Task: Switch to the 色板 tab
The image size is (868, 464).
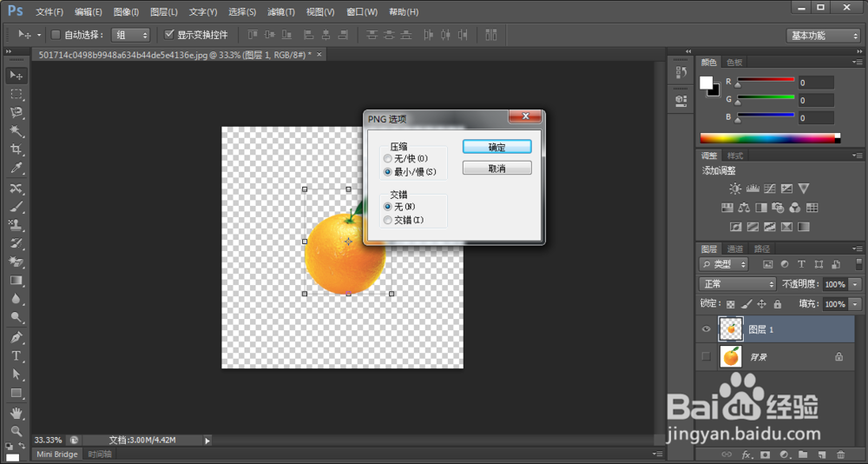Action: (x=734, y=62)
